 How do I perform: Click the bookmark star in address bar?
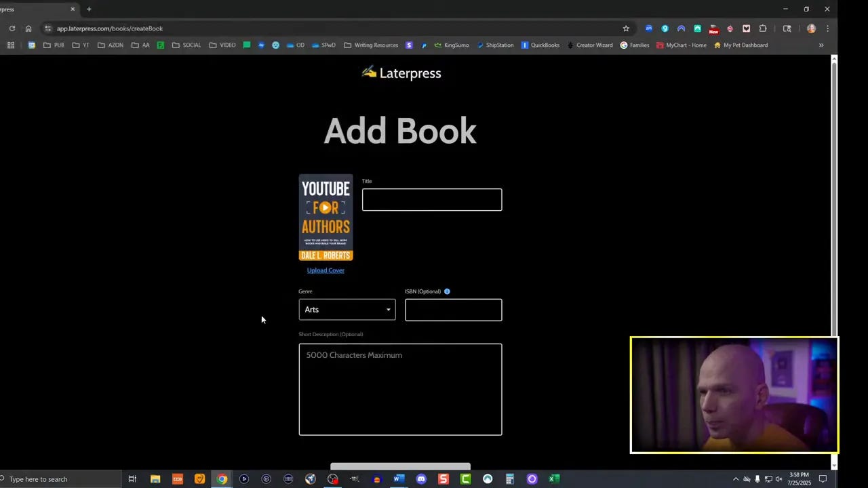click(x=626, y=28)
